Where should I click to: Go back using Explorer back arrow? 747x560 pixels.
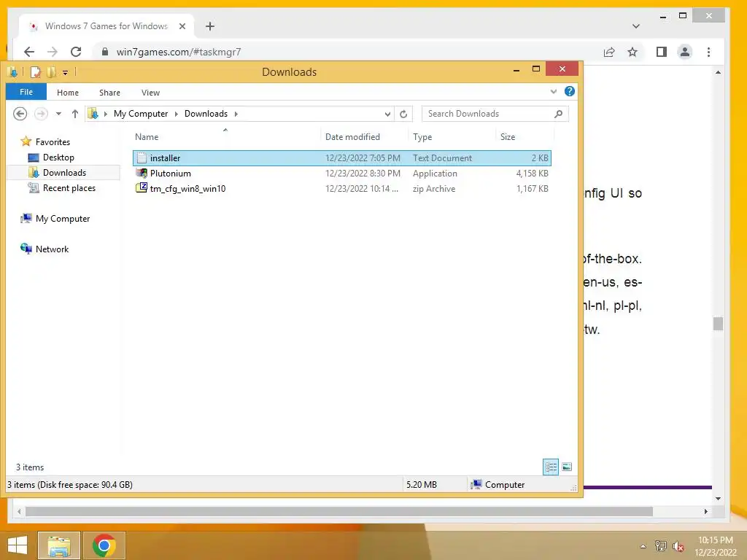[20, 114]
